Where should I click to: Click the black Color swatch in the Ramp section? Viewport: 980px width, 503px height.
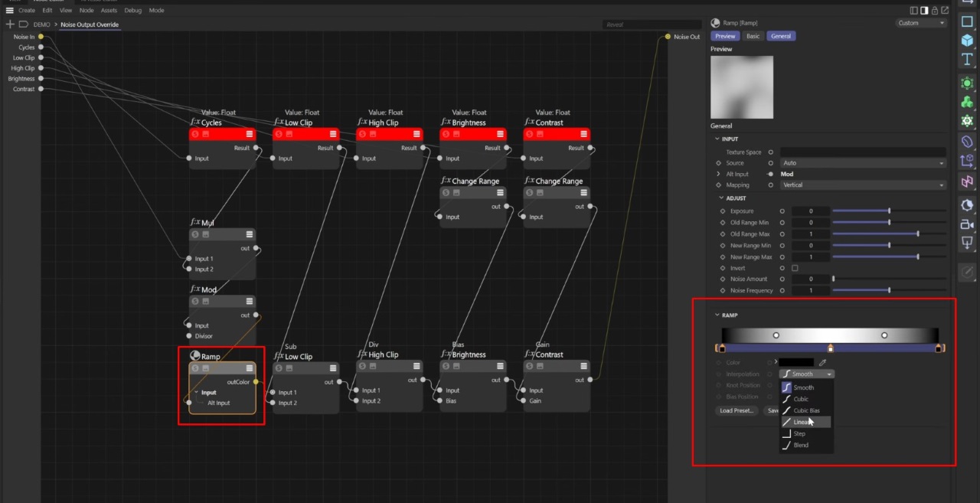pyautogui.click(x=795, y=361)
